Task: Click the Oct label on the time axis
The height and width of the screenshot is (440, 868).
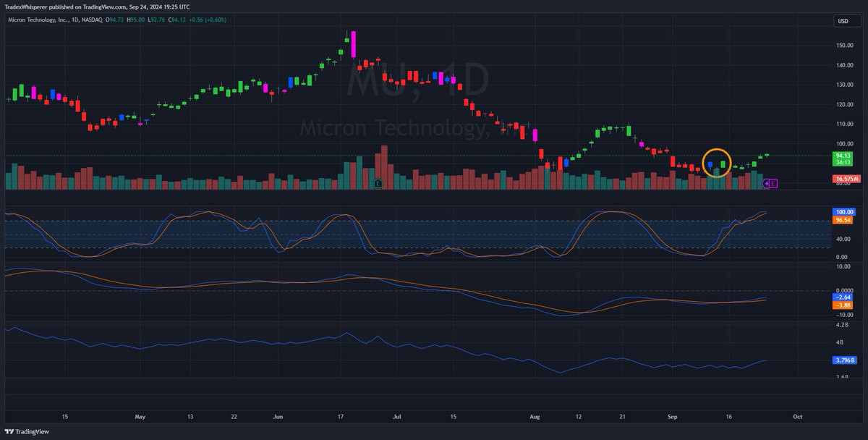Action: pyautogui.click(x=796, y=417)
